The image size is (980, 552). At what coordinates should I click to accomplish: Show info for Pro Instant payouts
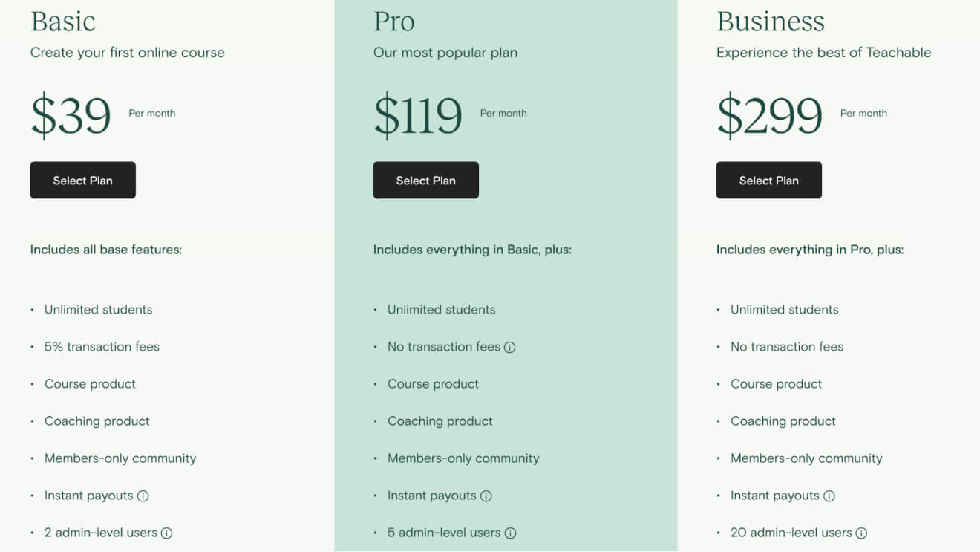click(486, 496)
